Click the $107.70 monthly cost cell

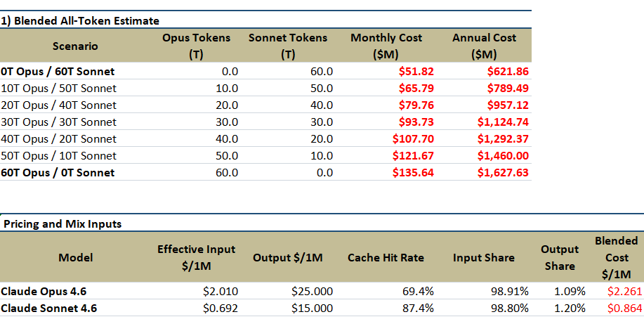413,138
